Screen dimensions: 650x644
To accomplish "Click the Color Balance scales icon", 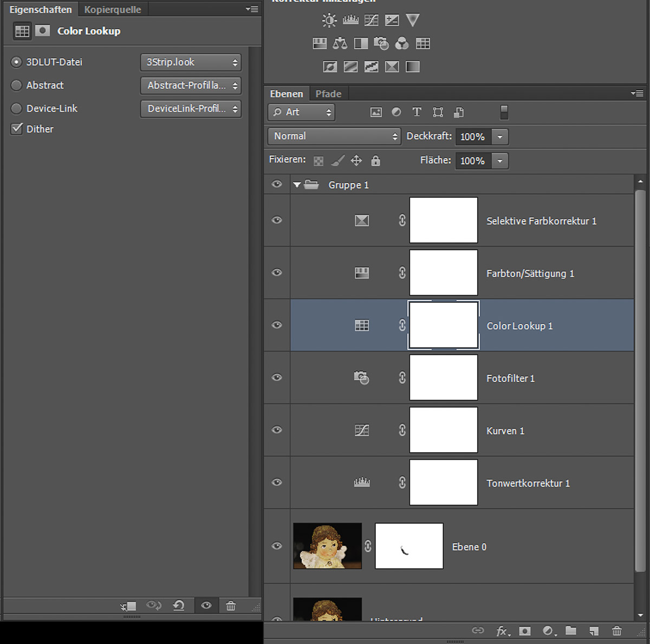I will [340, 43].
